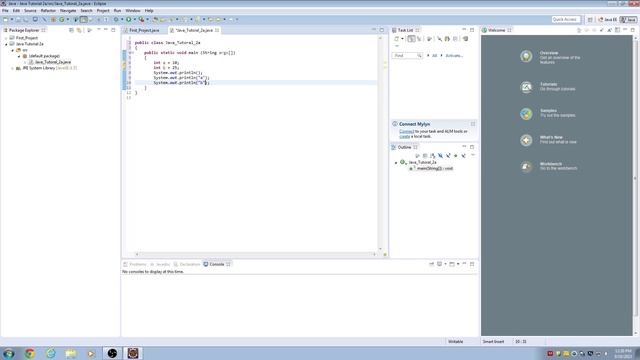Close the Connect Mylyn notification box
Screen dimensions: 640x360
(473, 124)
